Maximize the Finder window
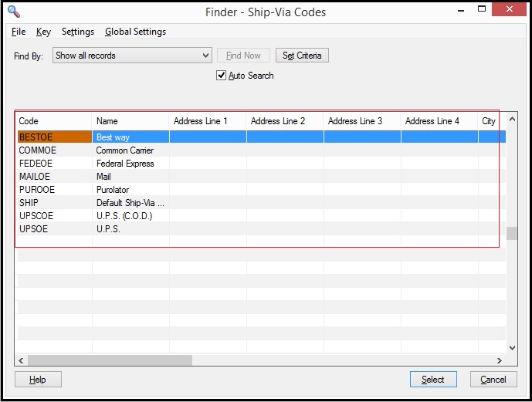This screenshot has height=402, width=532. click(482, 9)
